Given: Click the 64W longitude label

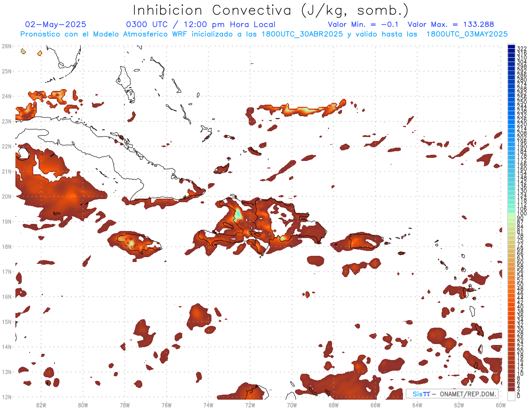Looking at the screenshot, I should [417, 405].
